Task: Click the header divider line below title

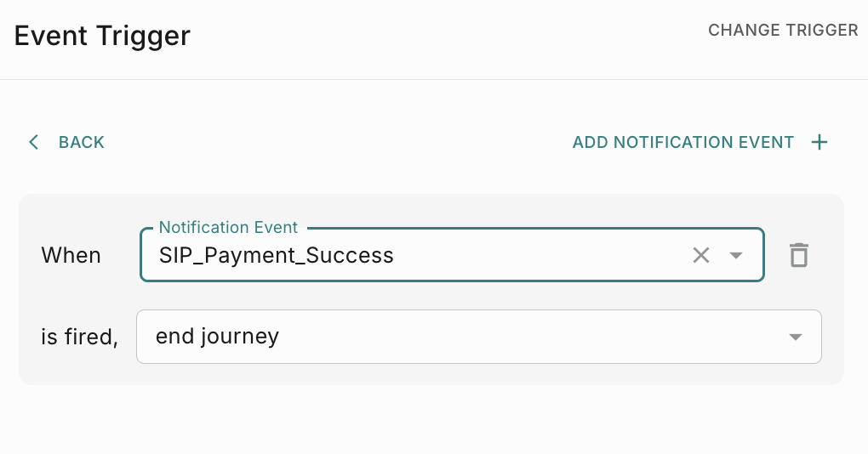Action: tap(434, 79)
